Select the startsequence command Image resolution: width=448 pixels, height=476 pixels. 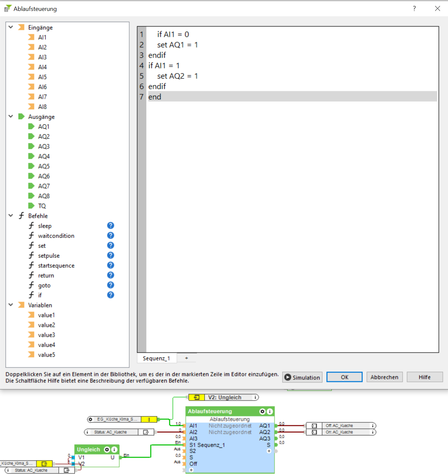[56, 265]
